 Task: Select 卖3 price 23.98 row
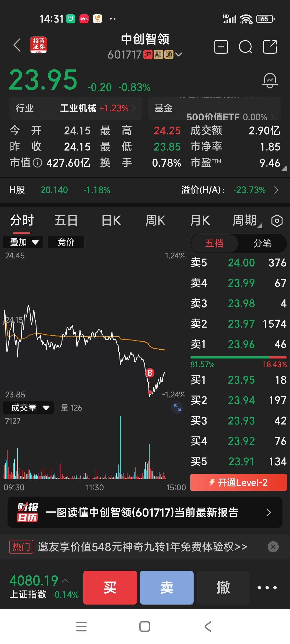(x=238, y=303)
